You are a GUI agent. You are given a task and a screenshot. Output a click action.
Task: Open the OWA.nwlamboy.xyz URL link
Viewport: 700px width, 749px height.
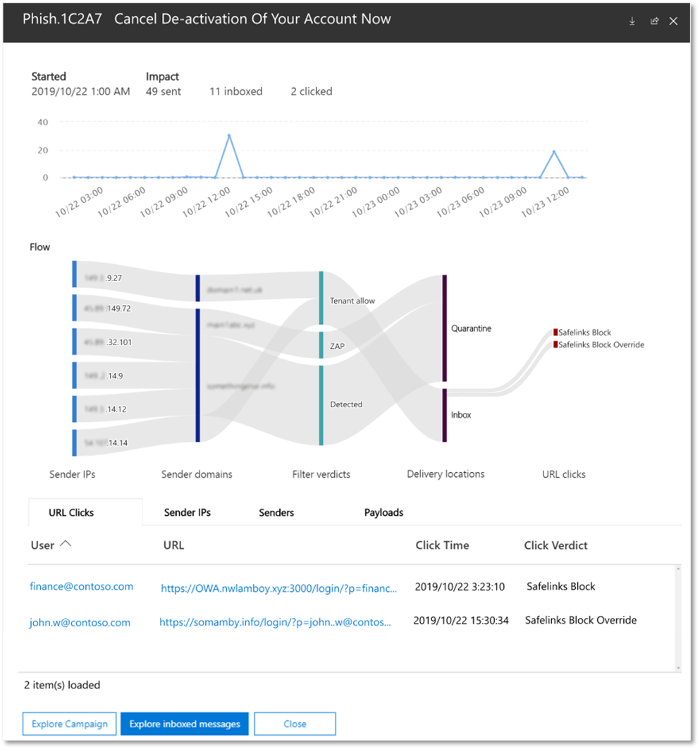[279, 588]
